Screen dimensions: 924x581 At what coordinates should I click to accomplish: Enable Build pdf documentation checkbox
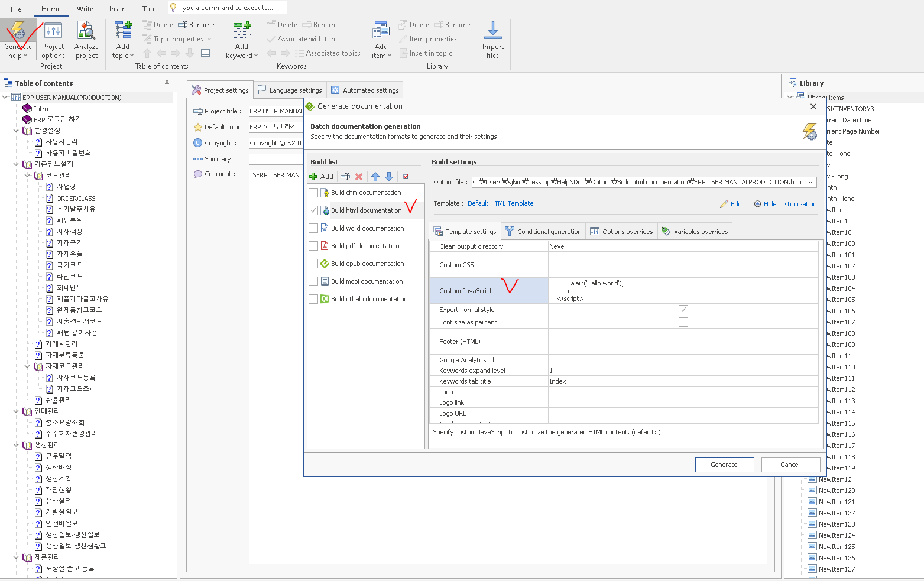[x=313, y=246]
